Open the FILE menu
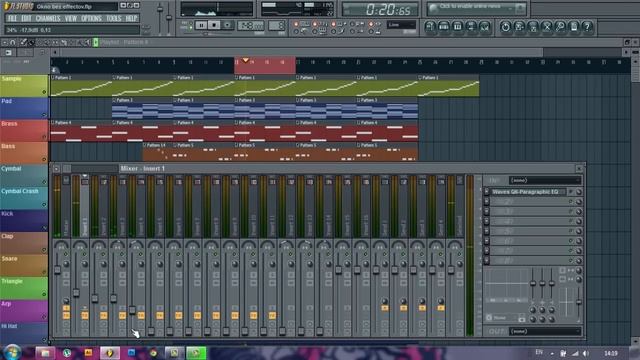The height and width of the screenshot is (360, 640). 12,18
